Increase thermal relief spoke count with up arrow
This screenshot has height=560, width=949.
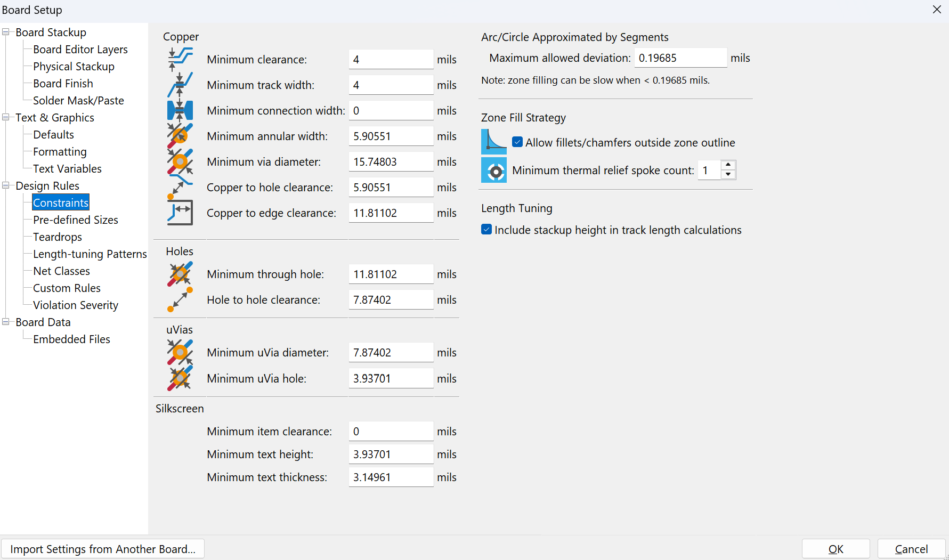(728, 165)
